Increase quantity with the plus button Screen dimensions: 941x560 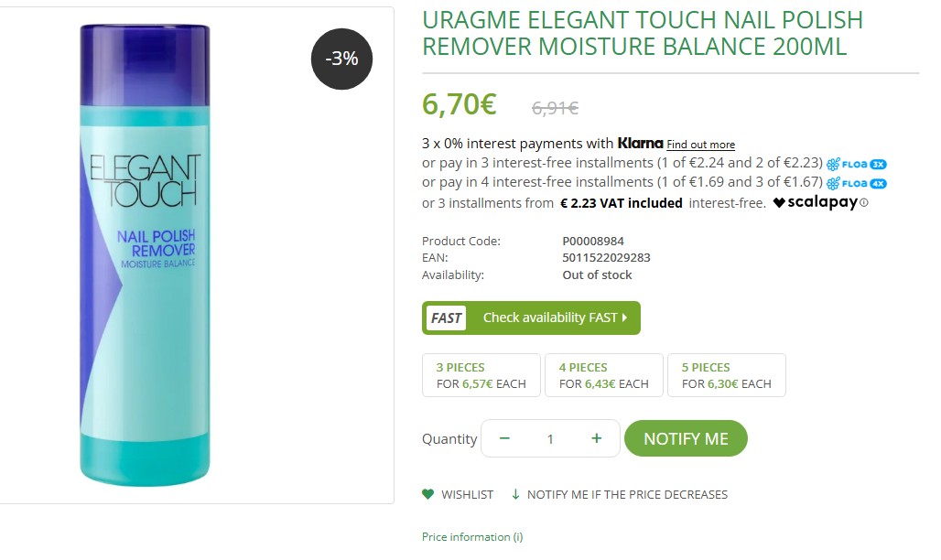point(597,438)
